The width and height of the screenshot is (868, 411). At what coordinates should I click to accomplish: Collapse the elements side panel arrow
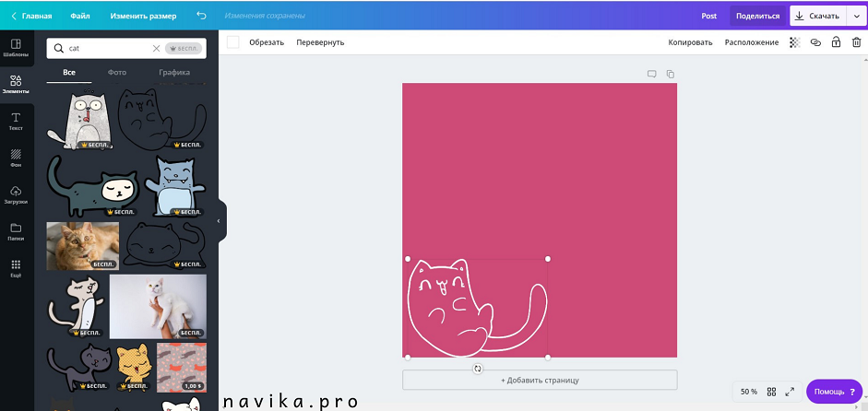click(x=219, y=221)
